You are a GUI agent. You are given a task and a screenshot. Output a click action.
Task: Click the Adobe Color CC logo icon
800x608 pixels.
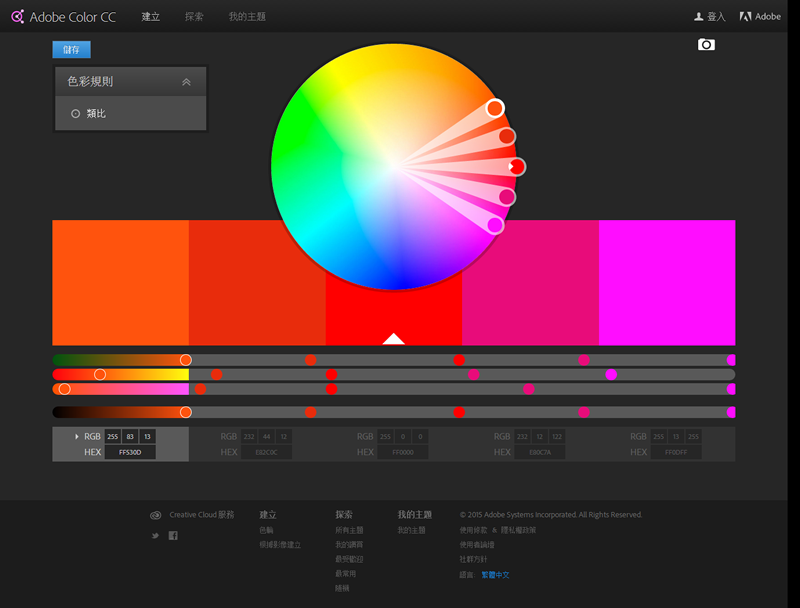(x=17, y=17)
